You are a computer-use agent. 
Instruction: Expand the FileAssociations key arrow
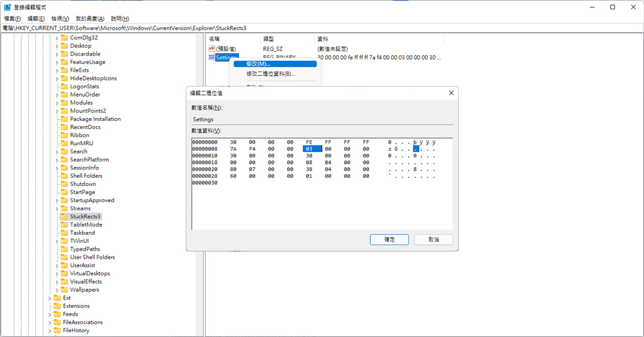tap(49, 322)
